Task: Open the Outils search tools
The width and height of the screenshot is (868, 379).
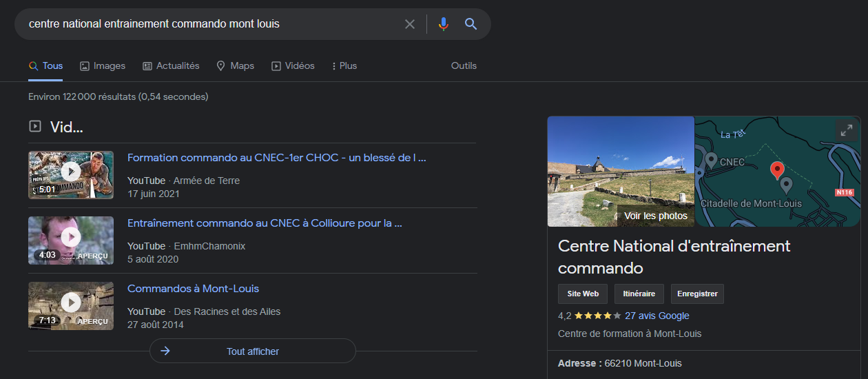Action: tap(464, 66)
